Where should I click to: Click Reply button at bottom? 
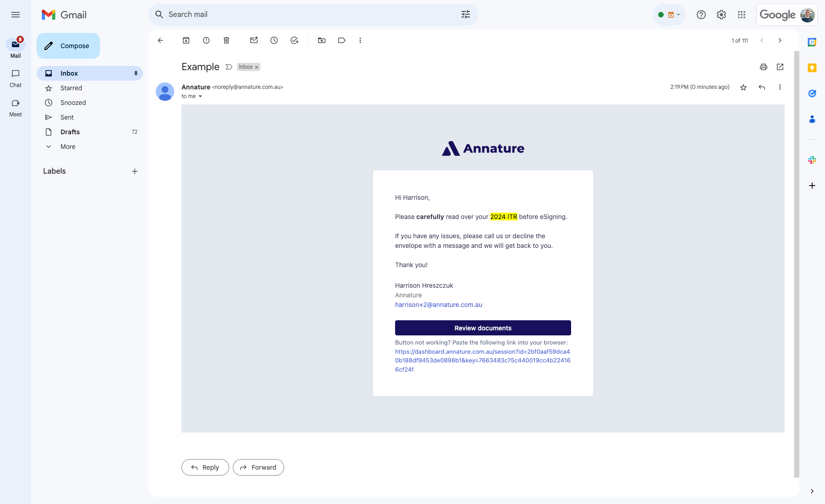(205, 467)
